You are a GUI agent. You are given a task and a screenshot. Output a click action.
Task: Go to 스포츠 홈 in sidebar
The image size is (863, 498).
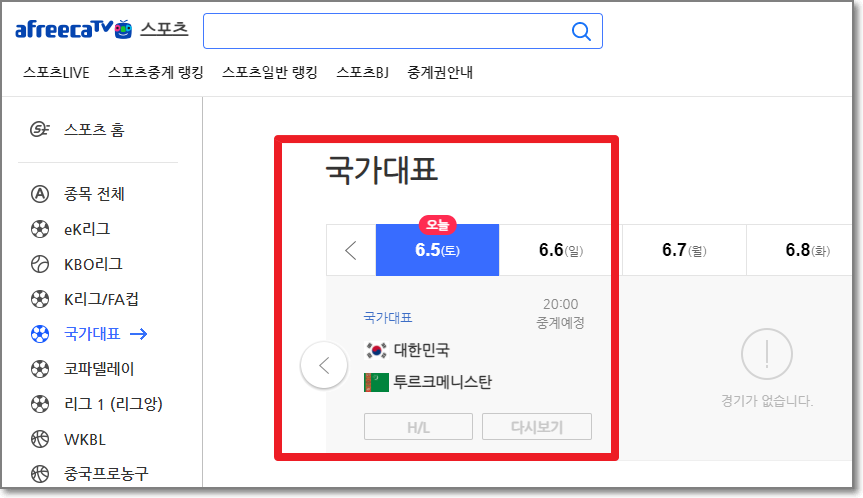[94, 130]
